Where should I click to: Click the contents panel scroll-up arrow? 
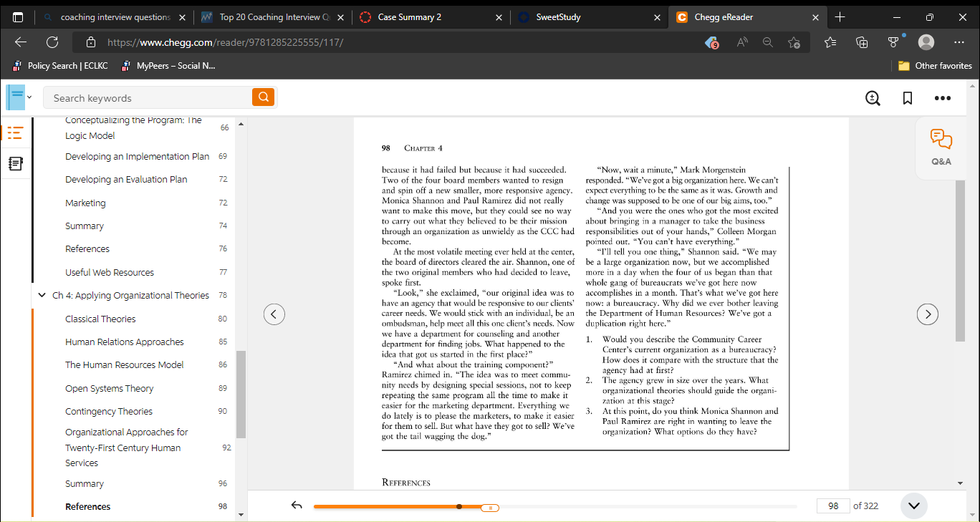click(241, 124)
